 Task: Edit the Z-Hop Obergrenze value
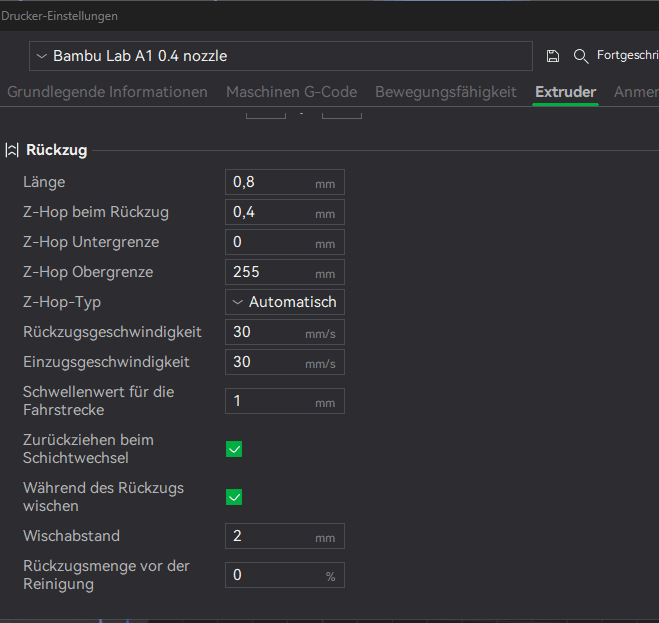tap(270, 272)
